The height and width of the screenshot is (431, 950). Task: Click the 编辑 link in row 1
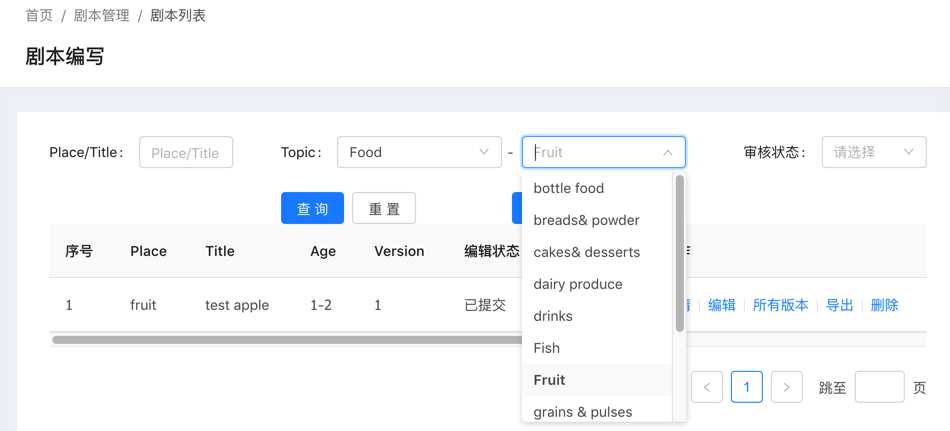point(722,305)
